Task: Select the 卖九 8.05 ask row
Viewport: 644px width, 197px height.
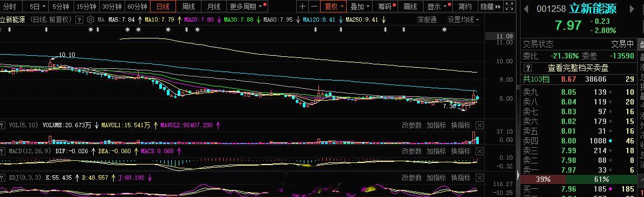Action: (578, 92)
